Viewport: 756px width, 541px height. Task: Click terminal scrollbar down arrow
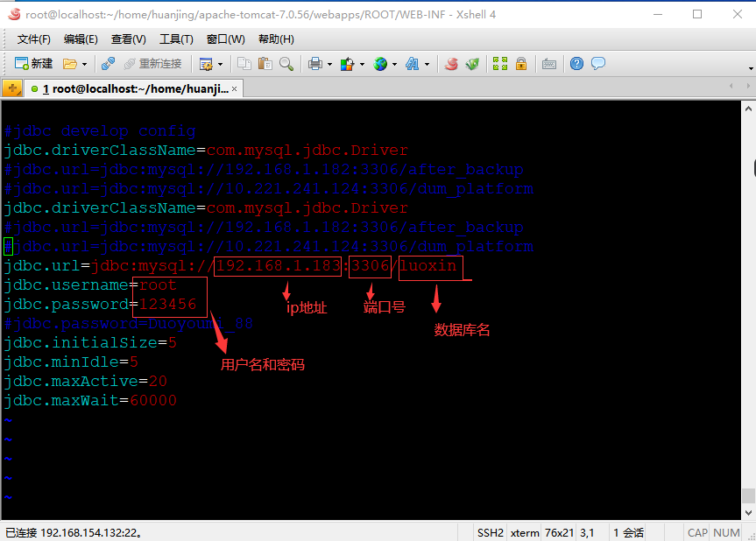748,513
